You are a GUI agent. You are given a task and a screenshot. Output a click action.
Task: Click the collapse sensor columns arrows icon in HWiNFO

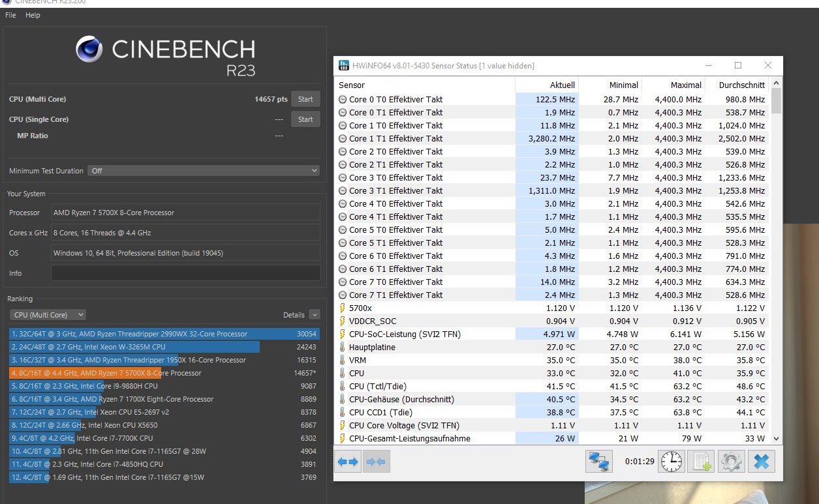click(x=376, y=462)
